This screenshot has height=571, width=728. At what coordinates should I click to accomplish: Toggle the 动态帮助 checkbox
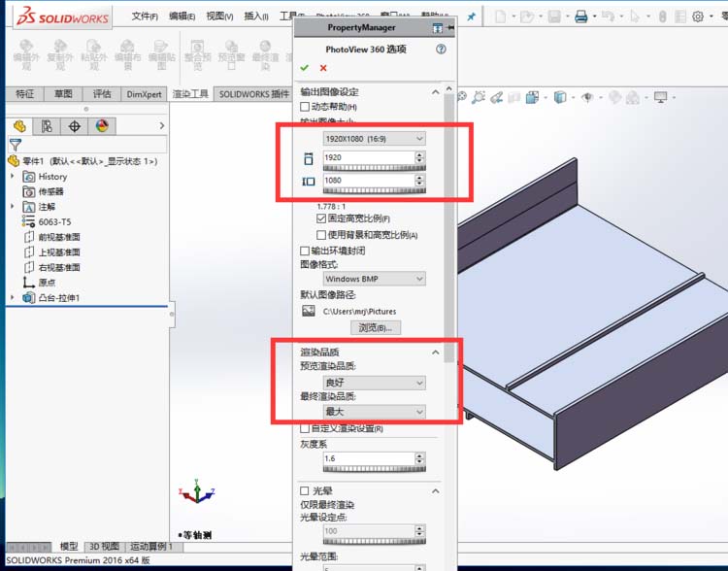(305, 107)
